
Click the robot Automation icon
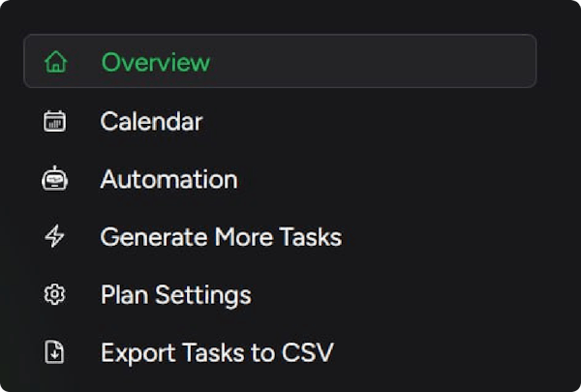coord(55,180)
